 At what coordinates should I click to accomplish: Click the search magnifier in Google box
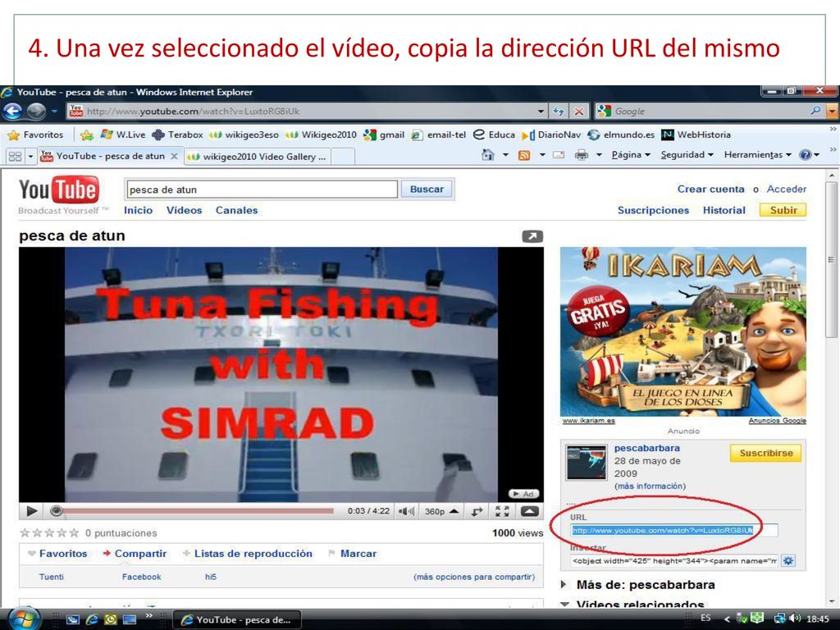point(815,111)
